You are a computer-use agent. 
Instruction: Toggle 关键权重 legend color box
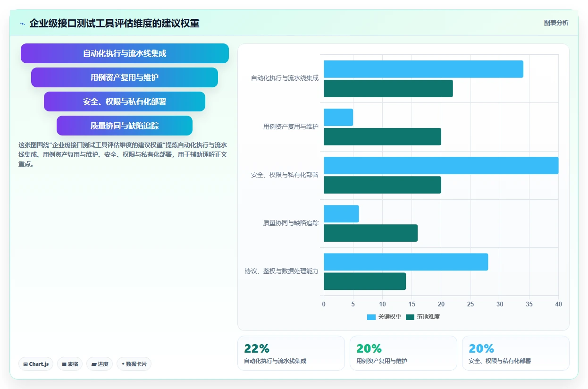tap(371, 317)
